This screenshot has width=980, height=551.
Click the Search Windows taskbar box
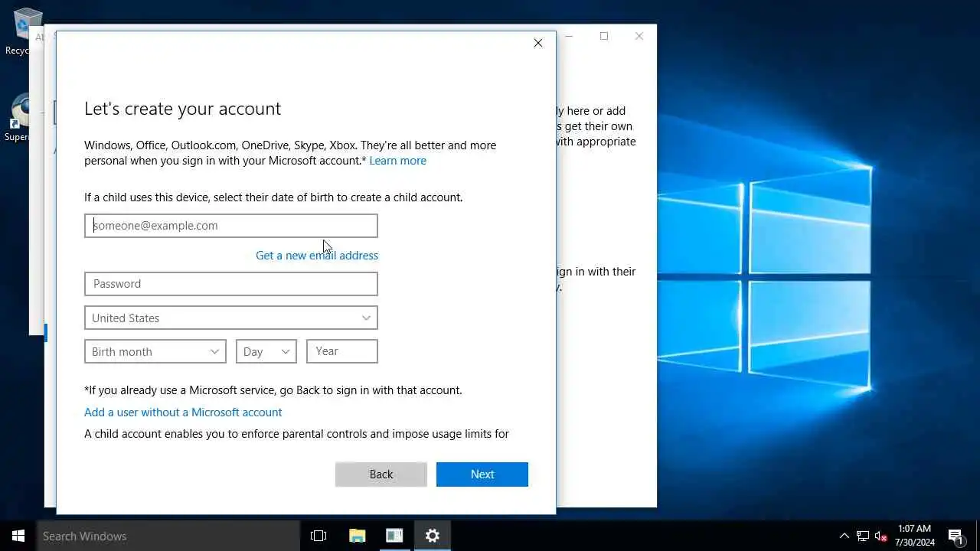[168, 536]
